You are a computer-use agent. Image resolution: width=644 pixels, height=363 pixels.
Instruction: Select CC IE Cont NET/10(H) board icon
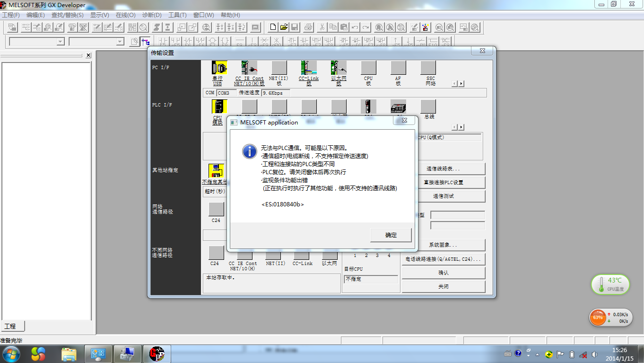[249, 68]
